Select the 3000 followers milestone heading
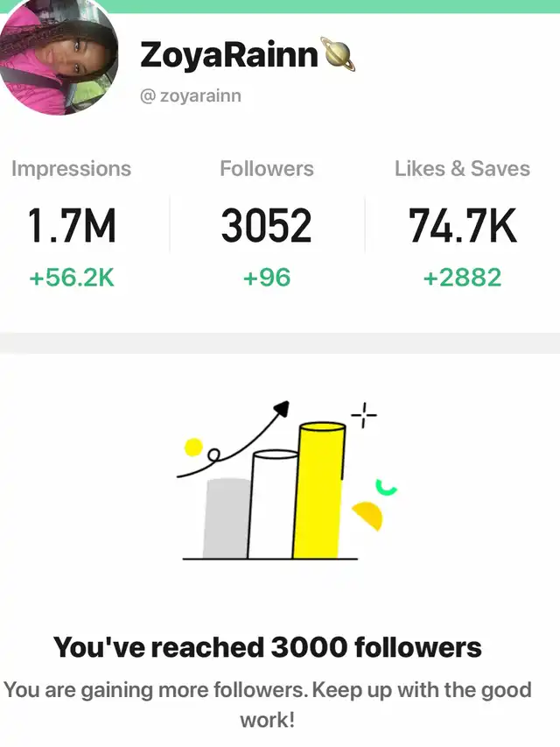Screen dimensions: 560x747 267,647
